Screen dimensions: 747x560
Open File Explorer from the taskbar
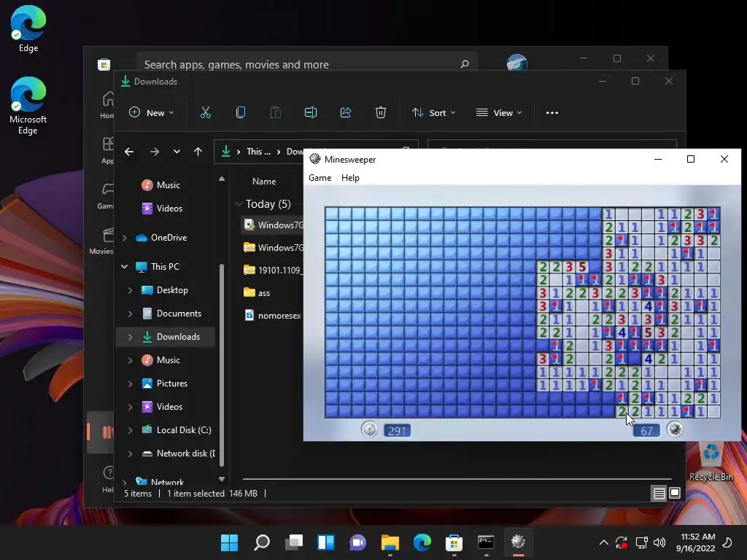(390, 542)
